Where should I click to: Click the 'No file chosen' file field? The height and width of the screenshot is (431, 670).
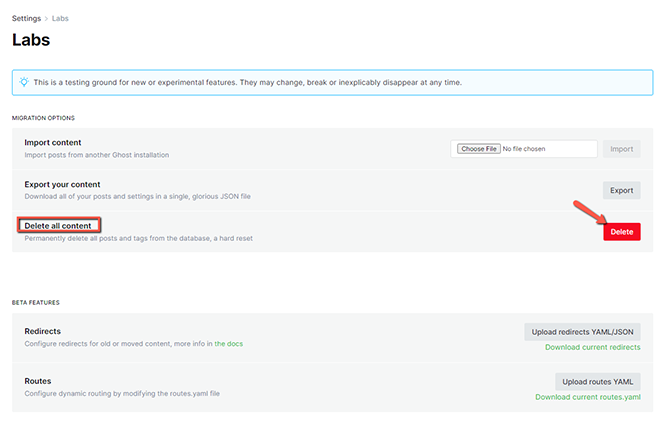tap(547, 149)
